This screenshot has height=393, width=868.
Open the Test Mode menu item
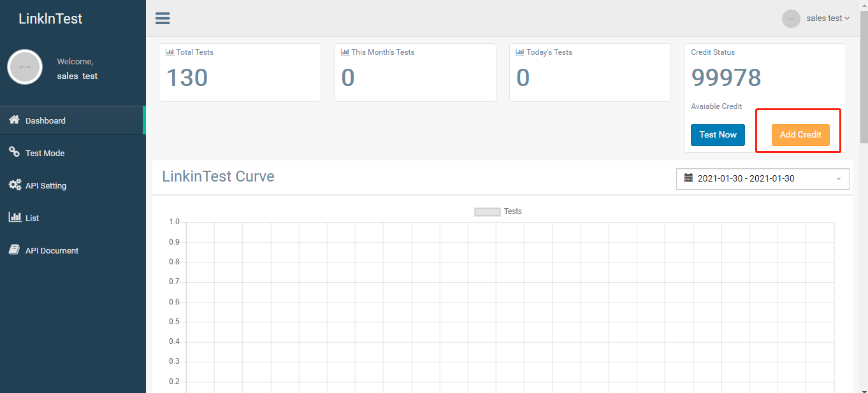coord(73,153)
